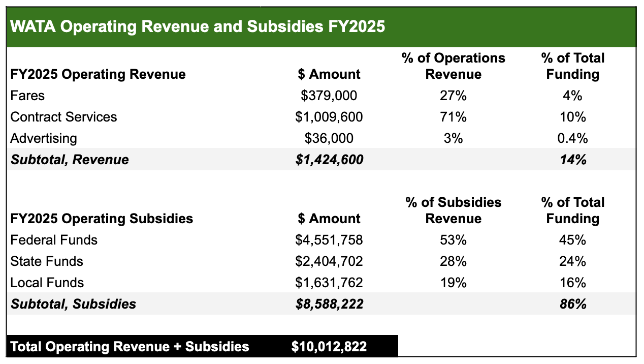Select the 'Subtotal, Revenue' label
Screen dimensions: 644x364
point(70,160)
